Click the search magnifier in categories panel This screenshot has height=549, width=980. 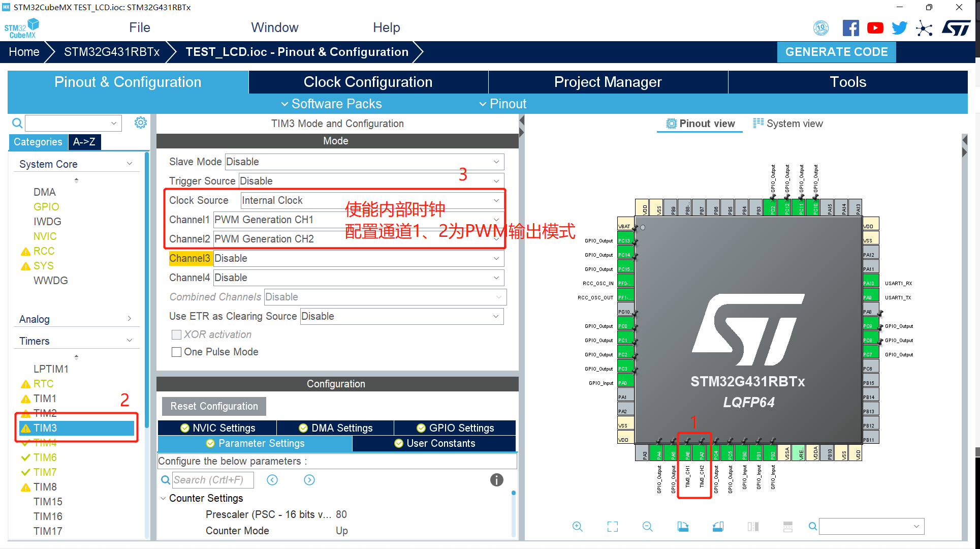[x=17, y=123]
